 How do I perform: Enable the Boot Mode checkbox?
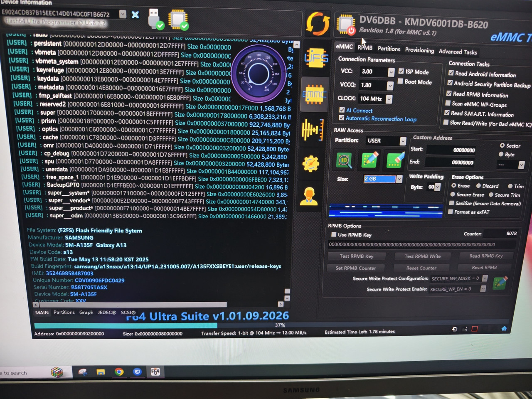(x=400, y=81)
